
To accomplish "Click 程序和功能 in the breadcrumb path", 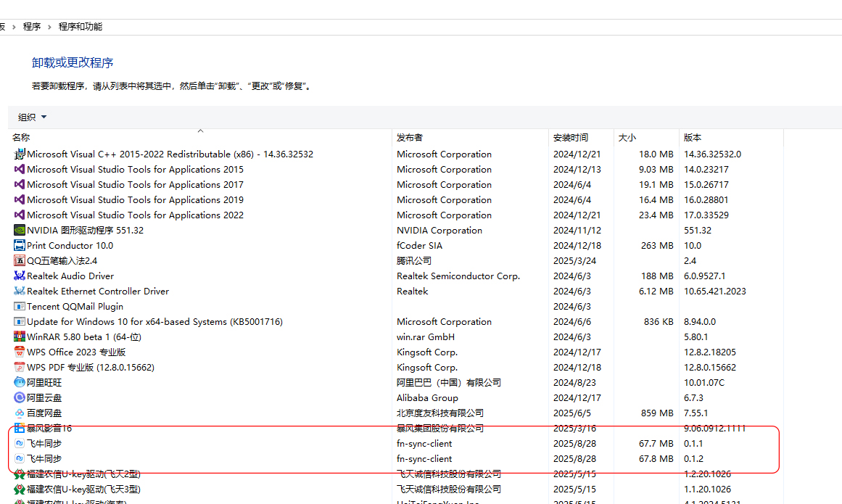I will [80, 27].
